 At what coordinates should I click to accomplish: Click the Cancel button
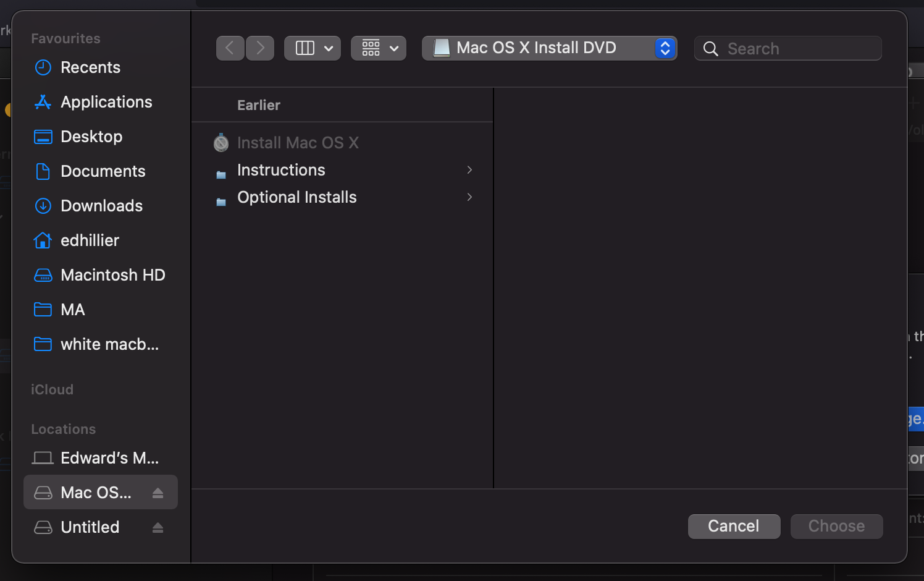pos(734,526)
